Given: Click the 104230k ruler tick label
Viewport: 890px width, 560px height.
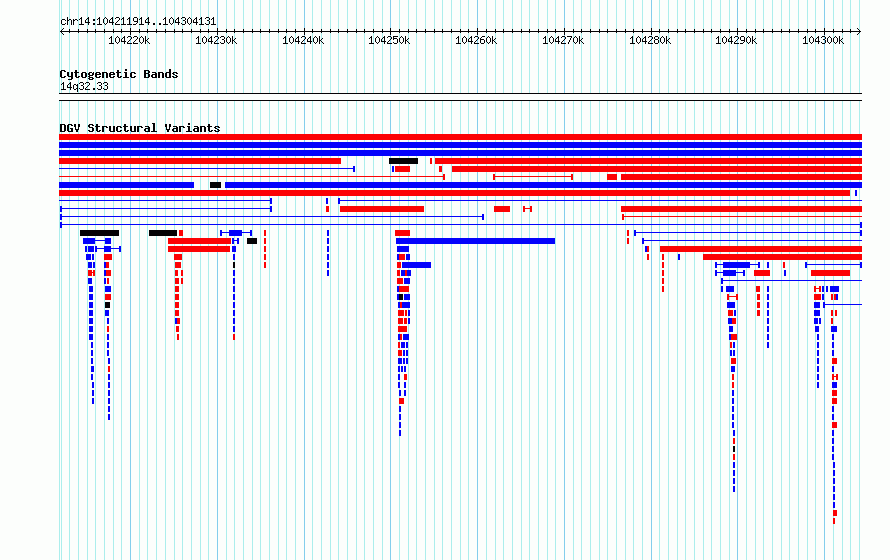Looking at the screenshot, I should tap(216, 40).
